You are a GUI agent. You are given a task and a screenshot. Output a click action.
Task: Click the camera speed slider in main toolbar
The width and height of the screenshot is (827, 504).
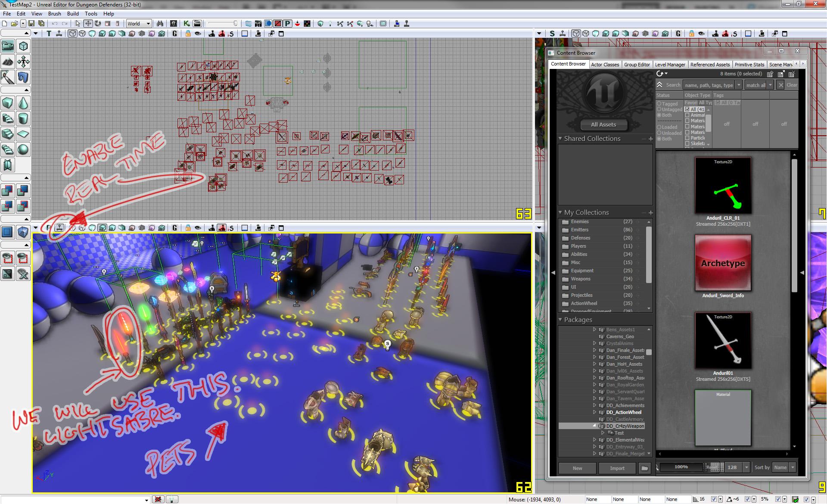pyautogui.click(x=222, y=24)
